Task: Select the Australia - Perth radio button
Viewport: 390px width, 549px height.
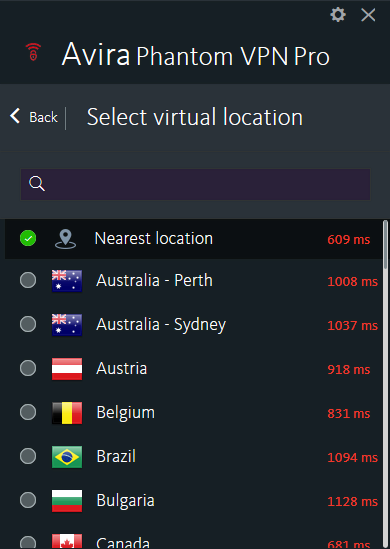Action: [x=28, y=280]
